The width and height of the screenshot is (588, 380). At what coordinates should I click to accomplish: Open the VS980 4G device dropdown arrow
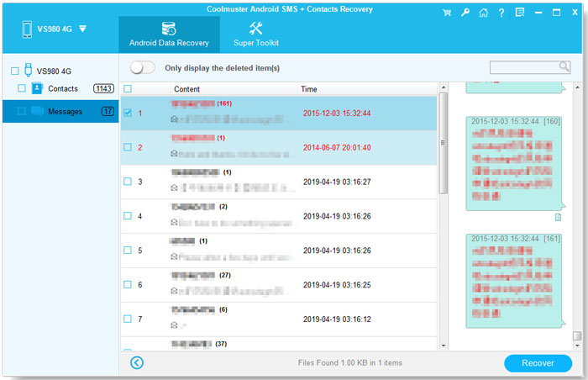83,29
